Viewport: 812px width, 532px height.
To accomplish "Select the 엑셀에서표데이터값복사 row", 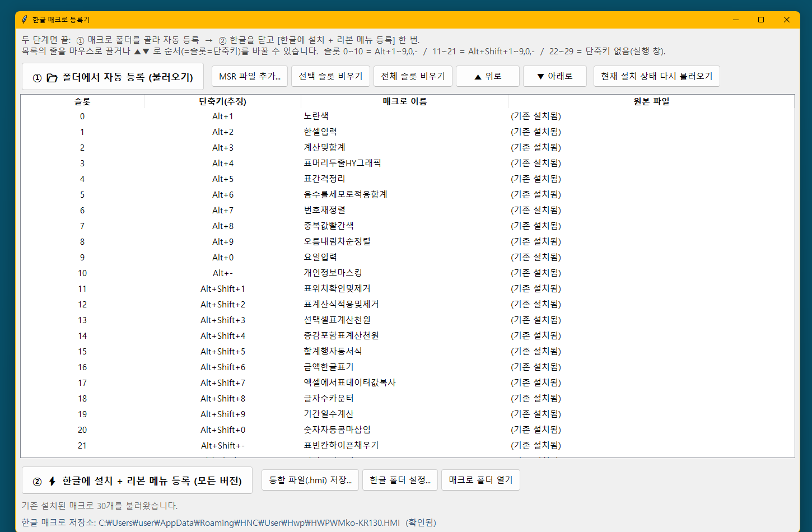I will coord(408,383).
